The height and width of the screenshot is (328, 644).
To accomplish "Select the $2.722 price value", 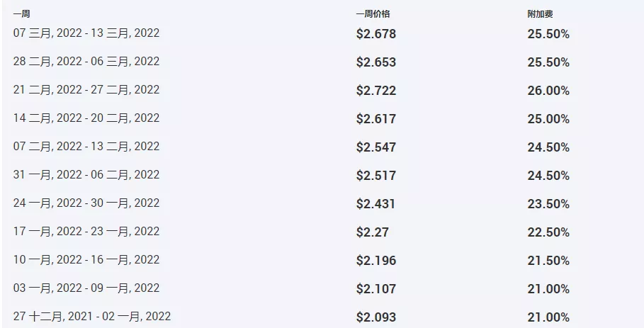I will point(376,91).
